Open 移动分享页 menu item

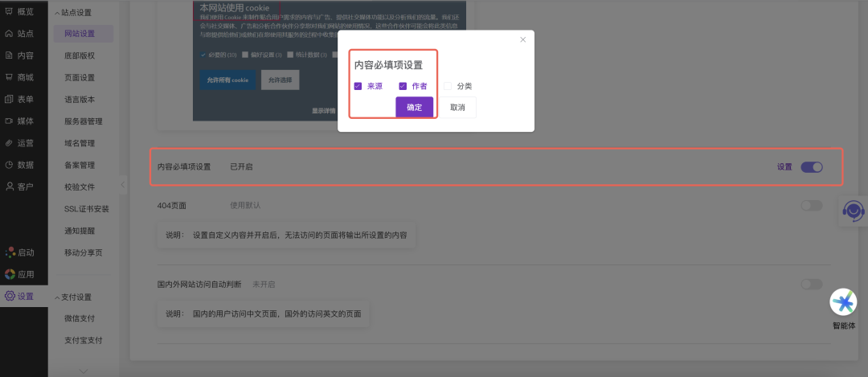(83, 253)
